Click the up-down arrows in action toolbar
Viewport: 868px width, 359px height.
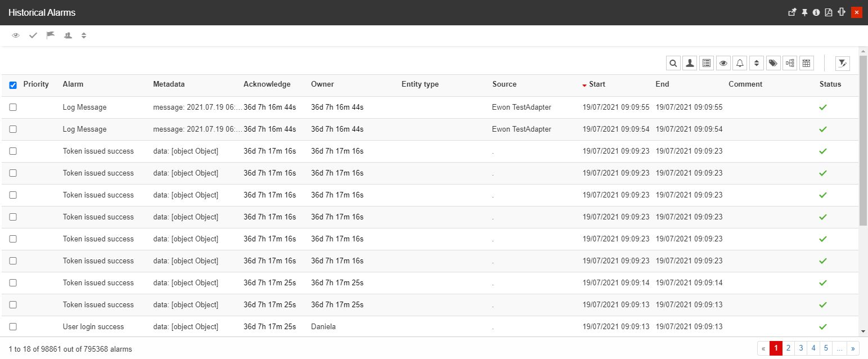[x=84, y=35]
